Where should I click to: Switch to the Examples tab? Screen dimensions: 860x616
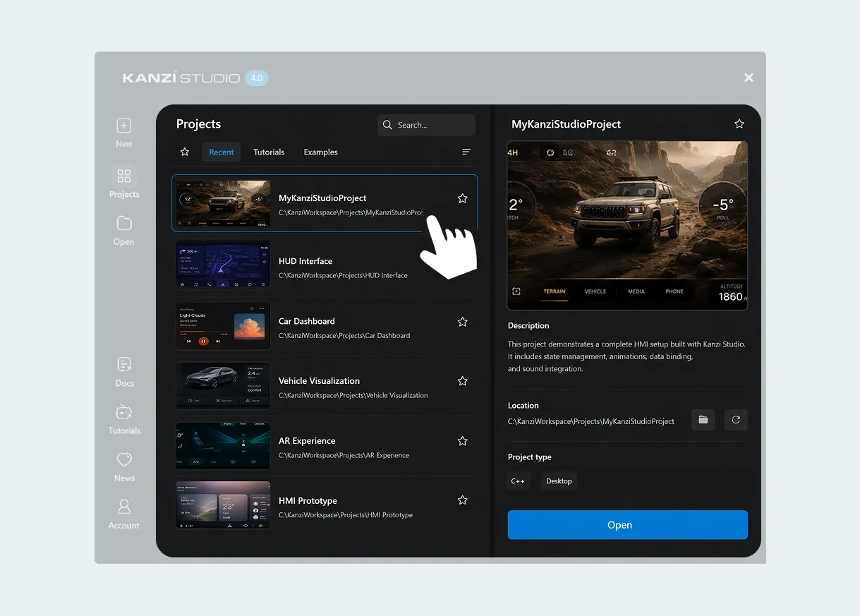tap(321, 152)
